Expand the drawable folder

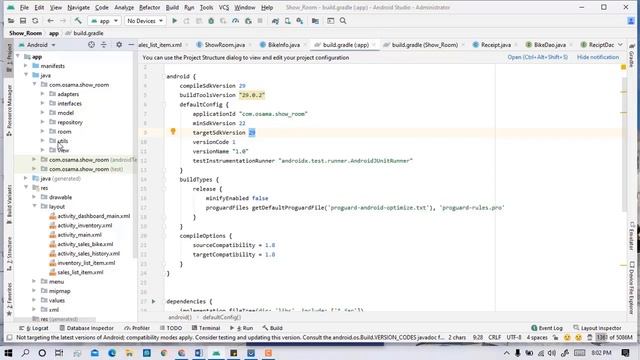pyautogui.click(x=34, y=197)
